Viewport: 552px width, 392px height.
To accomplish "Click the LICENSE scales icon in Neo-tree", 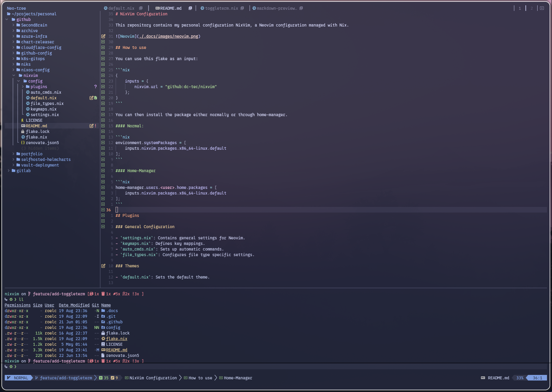I will [x=22, y=120].
